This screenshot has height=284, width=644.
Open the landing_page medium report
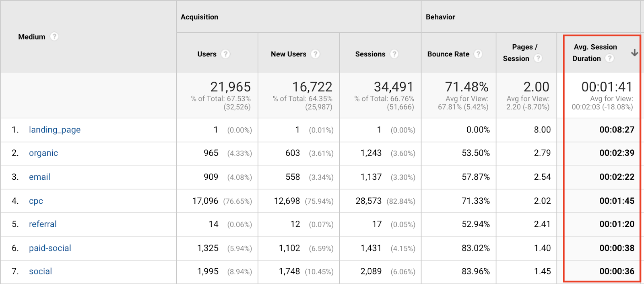55,130
